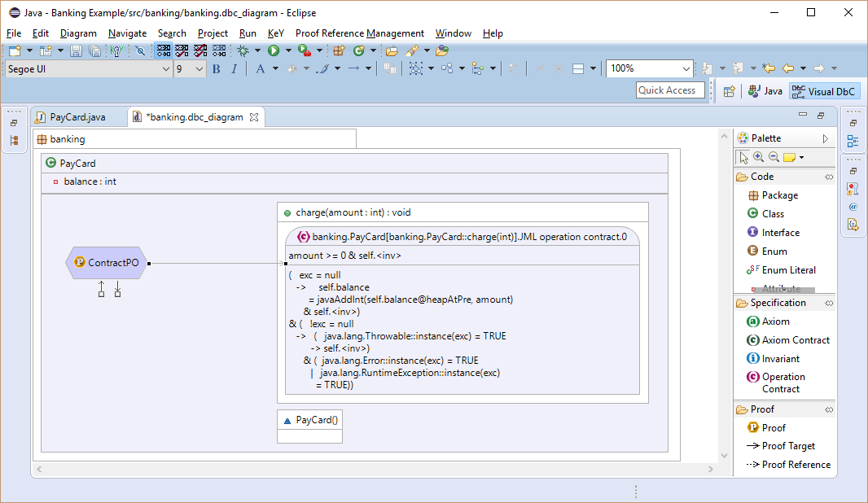
Task: Select the Proof Reference palette tool
Action: (x=789, y=465)
